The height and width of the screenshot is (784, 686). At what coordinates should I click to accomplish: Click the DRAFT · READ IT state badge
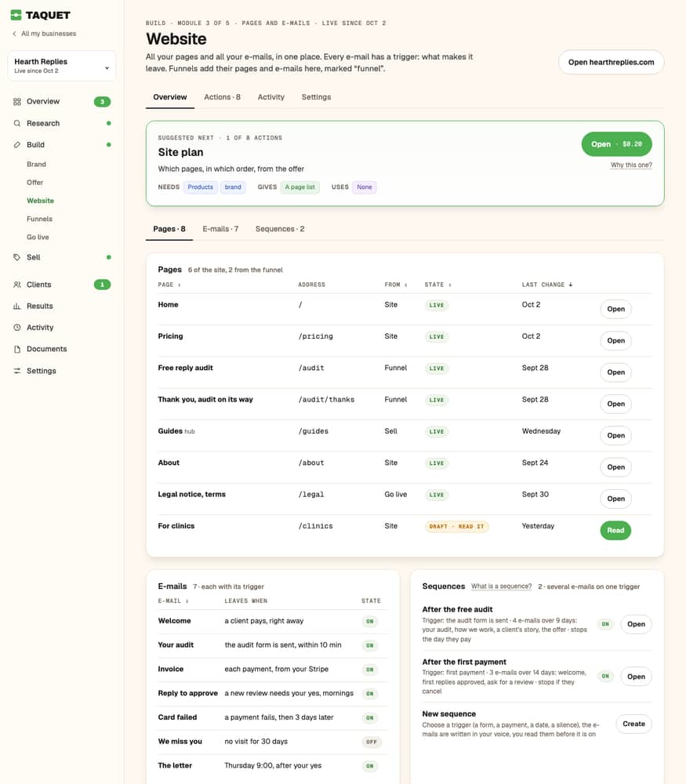(456, 527)
